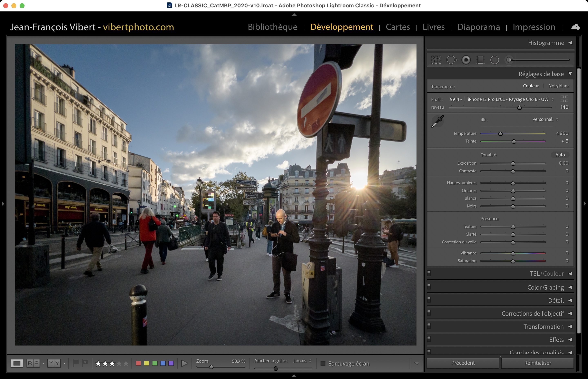
Task: Click the Réinitialiser button
Action: (x=537, y=363)
